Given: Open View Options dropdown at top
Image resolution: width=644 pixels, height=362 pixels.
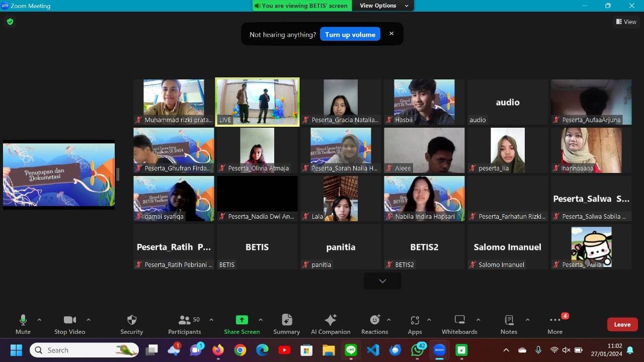Looking at the screenshot, I should click(383, 6).
